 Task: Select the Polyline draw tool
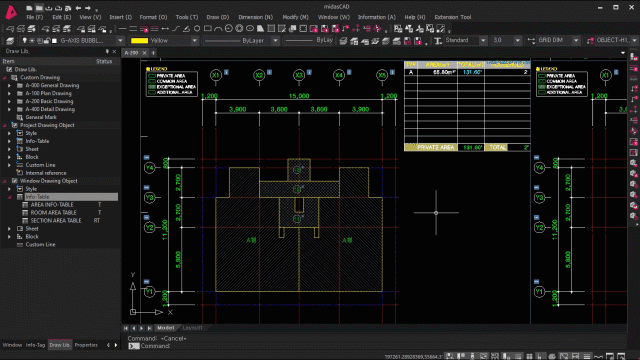coord(176,29)
